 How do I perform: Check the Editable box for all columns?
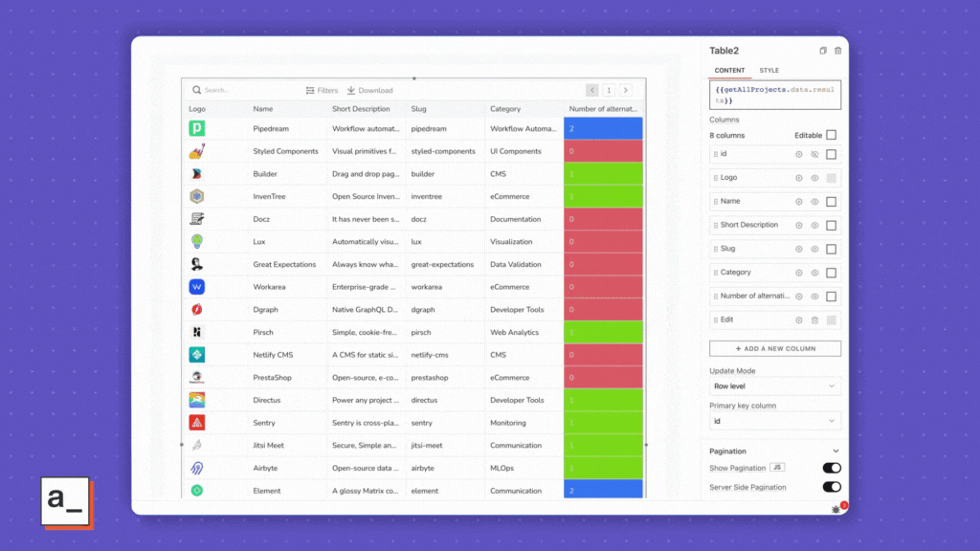click(x=831, y=135)
